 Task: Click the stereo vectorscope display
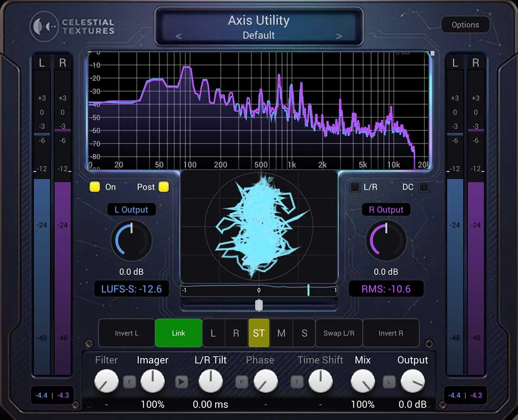(259, 227)
